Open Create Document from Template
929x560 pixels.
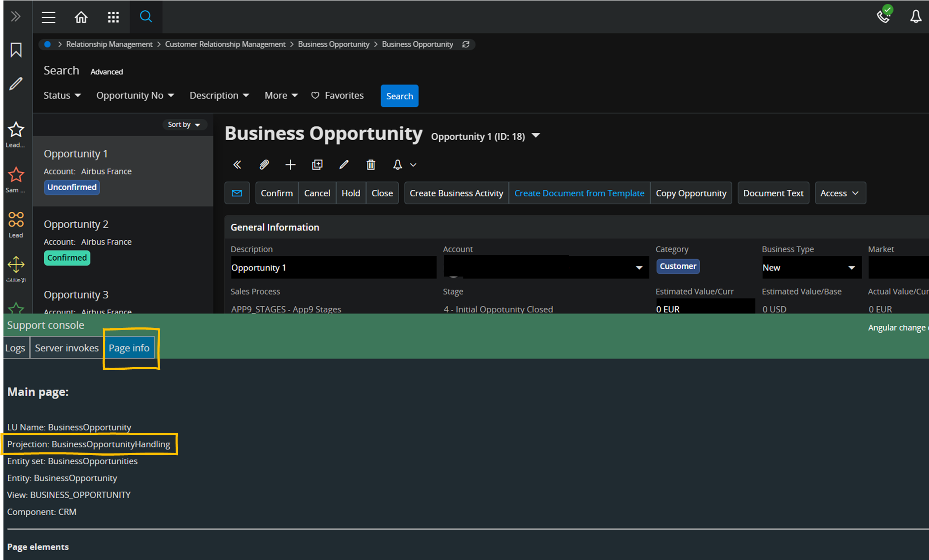point(579,193)
